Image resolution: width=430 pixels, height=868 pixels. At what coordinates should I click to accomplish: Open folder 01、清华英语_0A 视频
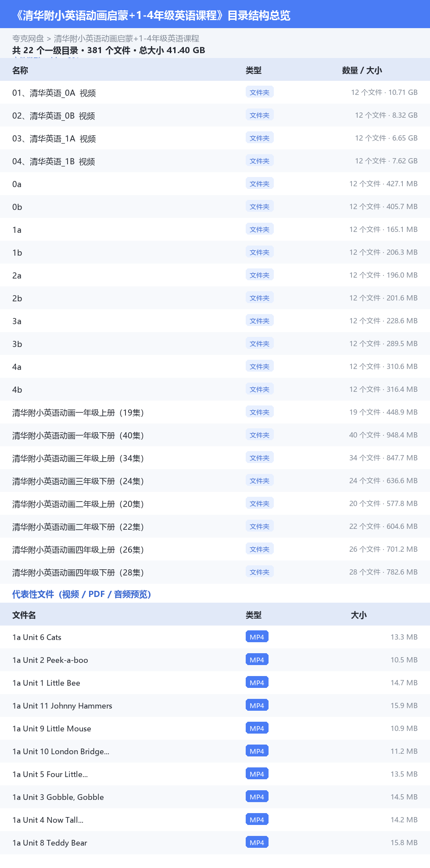54,93
